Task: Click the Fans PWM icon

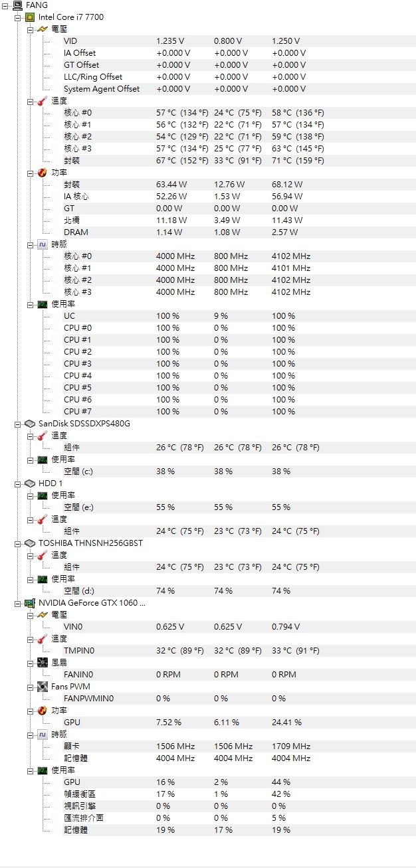Action: [x=43, y=687]
